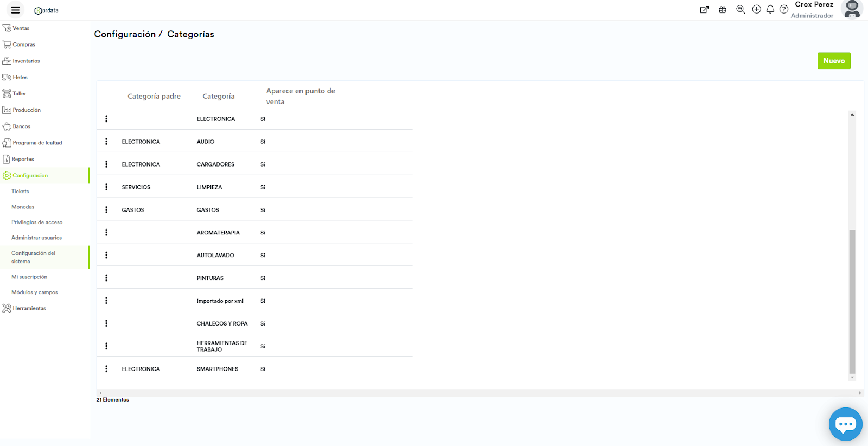Click the notifications bell icon

[x=770, y=9]
